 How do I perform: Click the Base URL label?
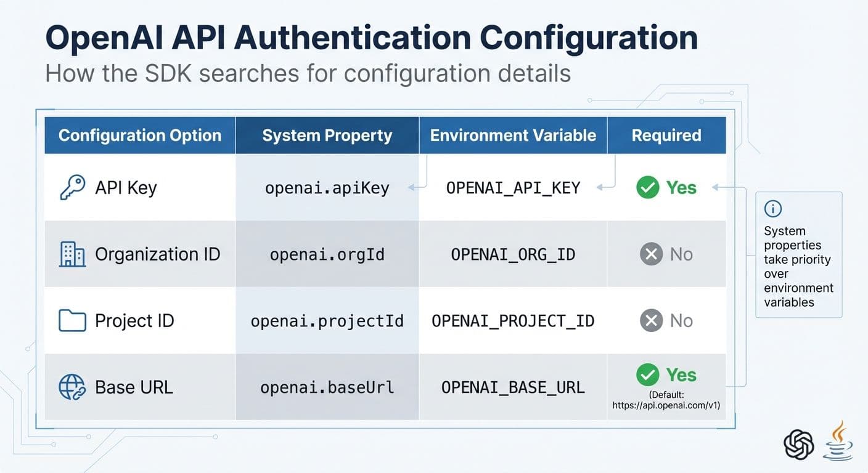pos(134,387)
